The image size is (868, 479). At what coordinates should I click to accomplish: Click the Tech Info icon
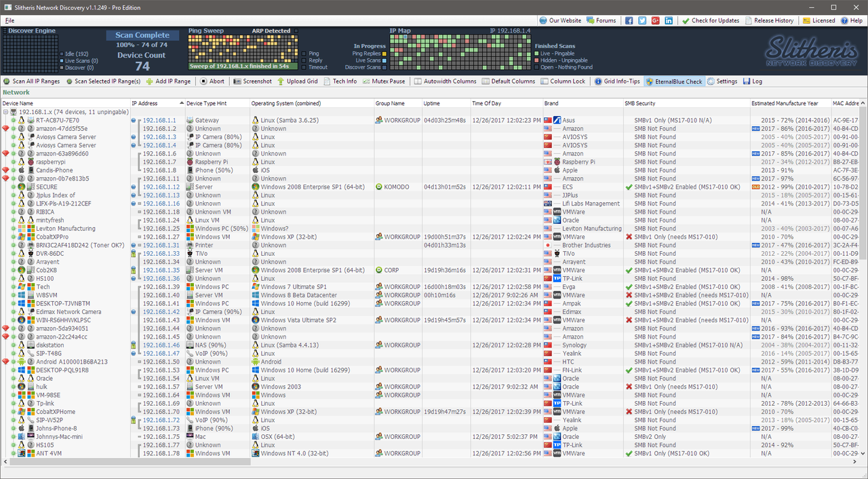327,81
